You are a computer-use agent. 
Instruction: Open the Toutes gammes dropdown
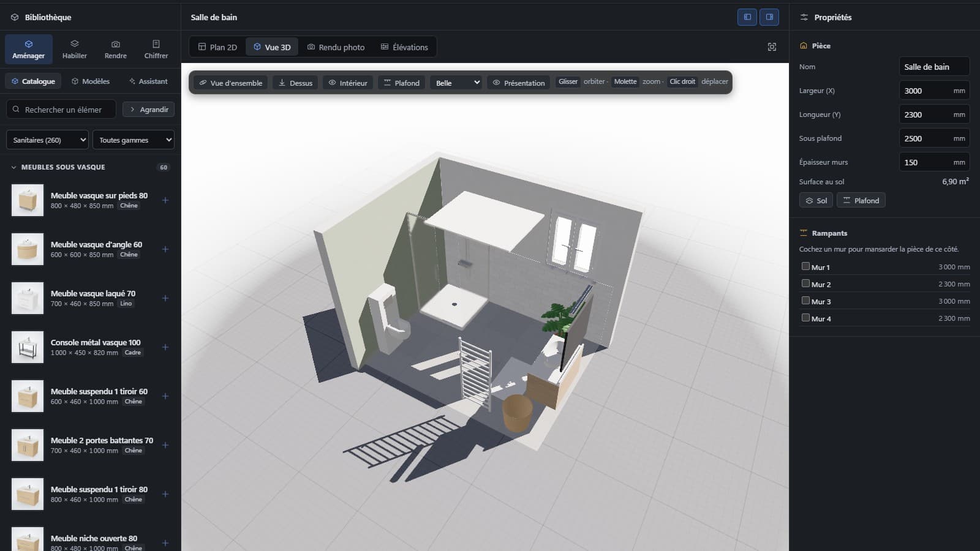click(x=134, y=140)
